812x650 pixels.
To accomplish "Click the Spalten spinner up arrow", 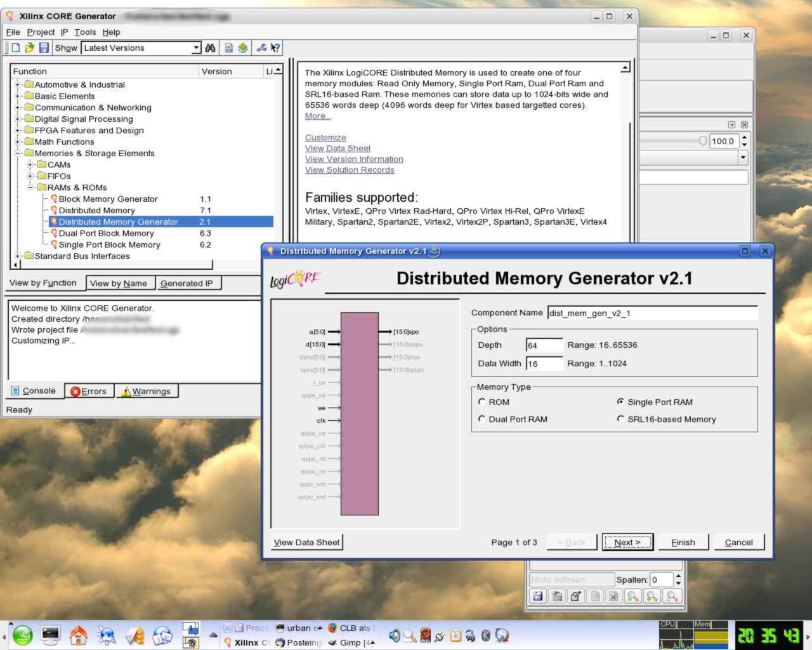I will coord(678,576).
